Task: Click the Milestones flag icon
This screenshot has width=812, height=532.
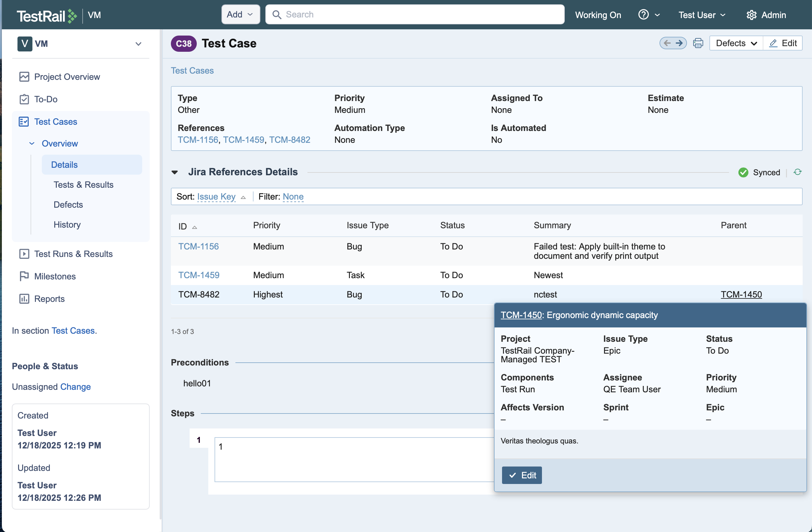Action: [x=24, y=276]
